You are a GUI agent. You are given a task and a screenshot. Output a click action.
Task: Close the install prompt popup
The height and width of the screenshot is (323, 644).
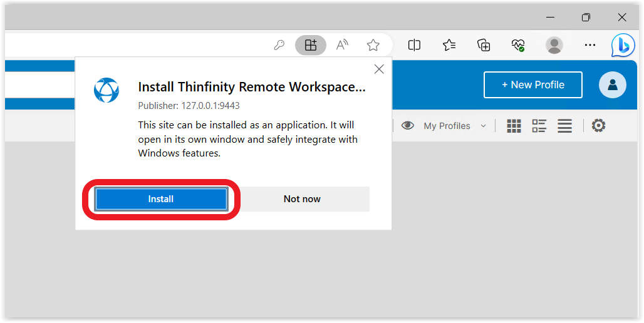[x=379, y=69]
